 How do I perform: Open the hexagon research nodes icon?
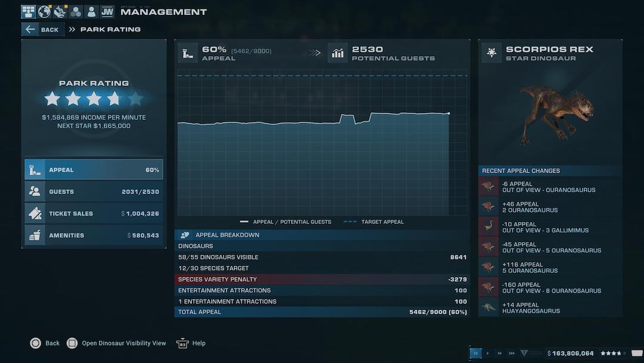76,11
